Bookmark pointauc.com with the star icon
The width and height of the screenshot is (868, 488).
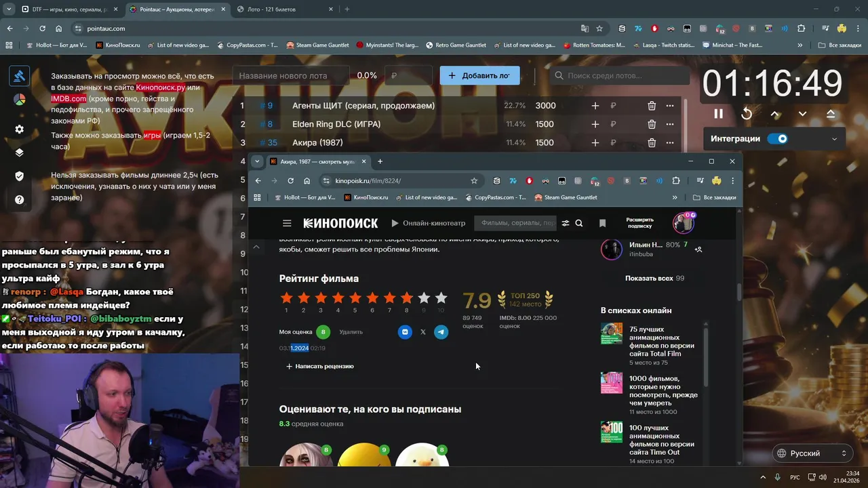(x=599, y=28)
